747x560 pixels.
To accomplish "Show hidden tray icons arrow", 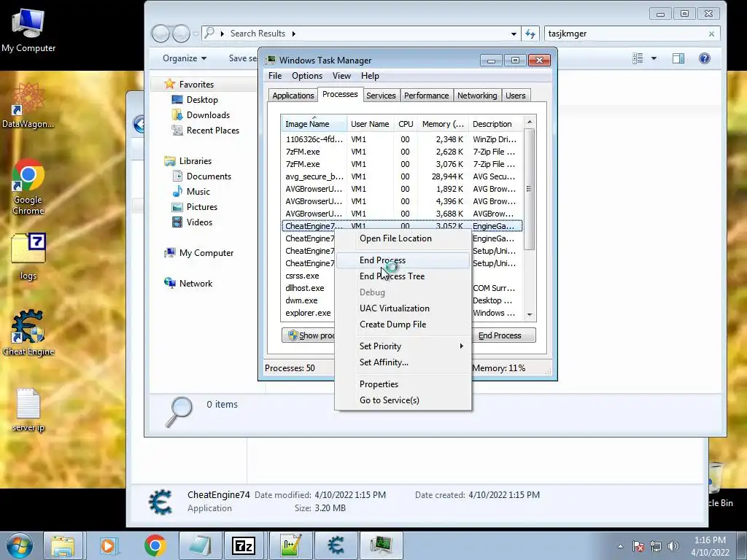I will [x=620, y=546].
